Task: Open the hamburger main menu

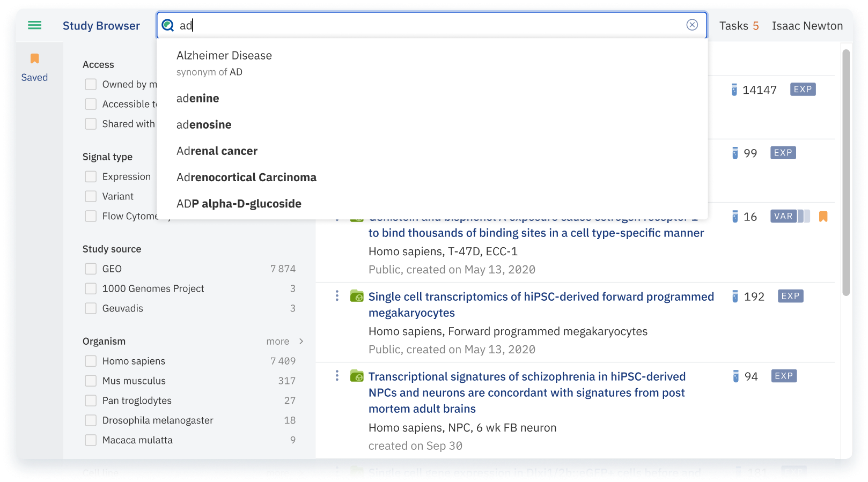Action: (x=35, y=25)
